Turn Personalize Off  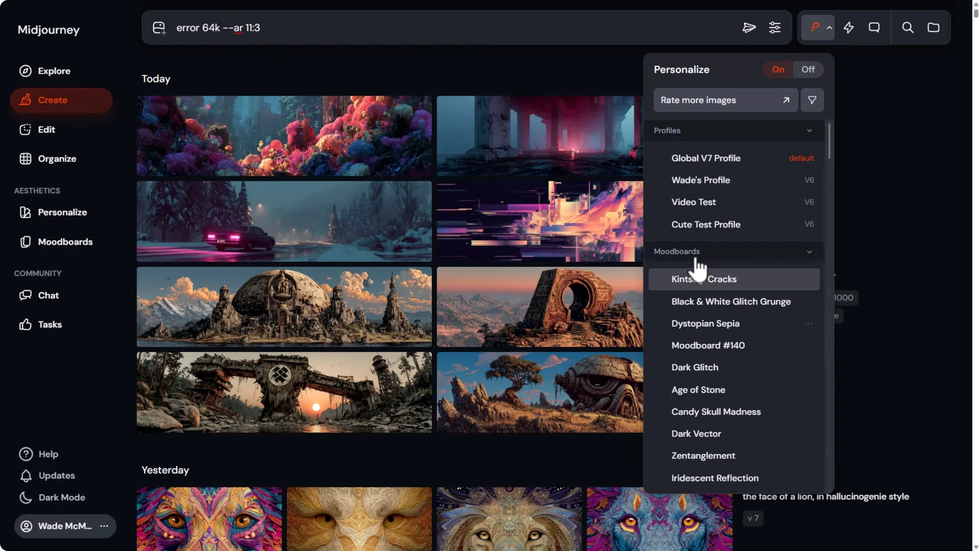(x=808, y=69)
